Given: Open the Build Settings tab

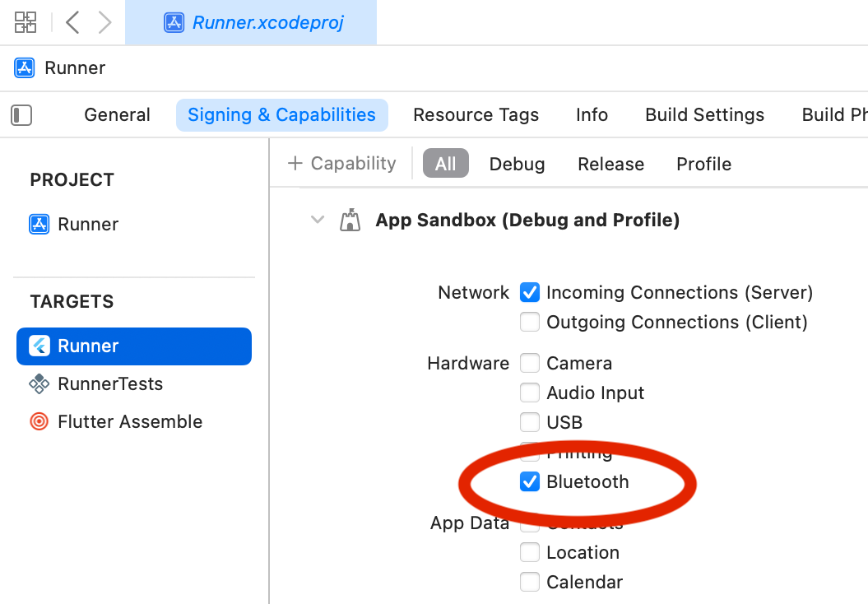Looking at the screenshot, I should pos(705,115).
